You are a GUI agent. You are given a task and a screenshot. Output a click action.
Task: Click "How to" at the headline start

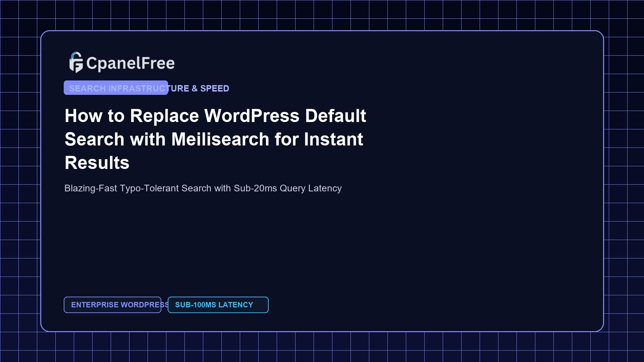tap(95, 116)
